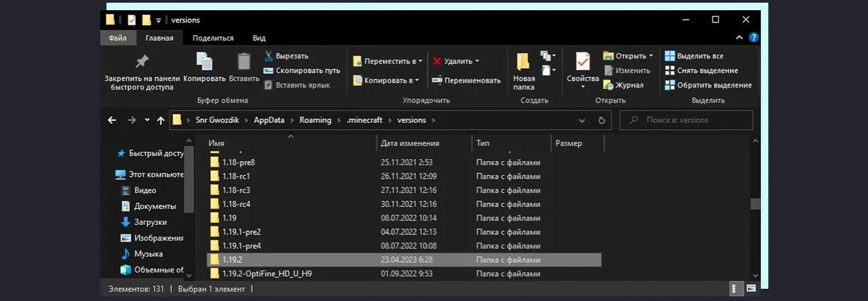Expand chevron after versions in breadcrumb
Image resolution: width=868 pixels, height=301 pixels.
(433, 120)
